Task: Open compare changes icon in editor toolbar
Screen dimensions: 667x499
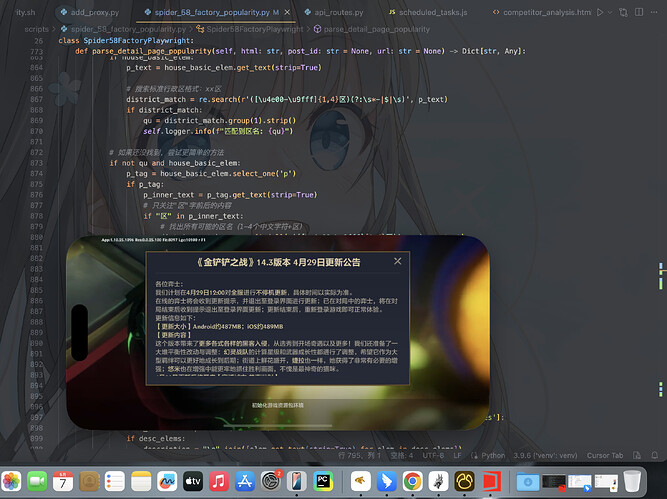Action: (623, 12)
